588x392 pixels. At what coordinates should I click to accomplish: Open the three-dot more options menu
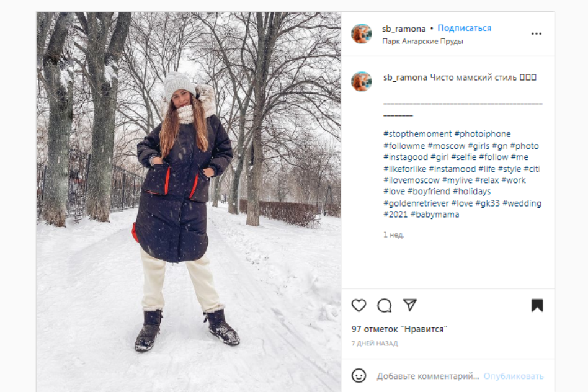point(537,33)
